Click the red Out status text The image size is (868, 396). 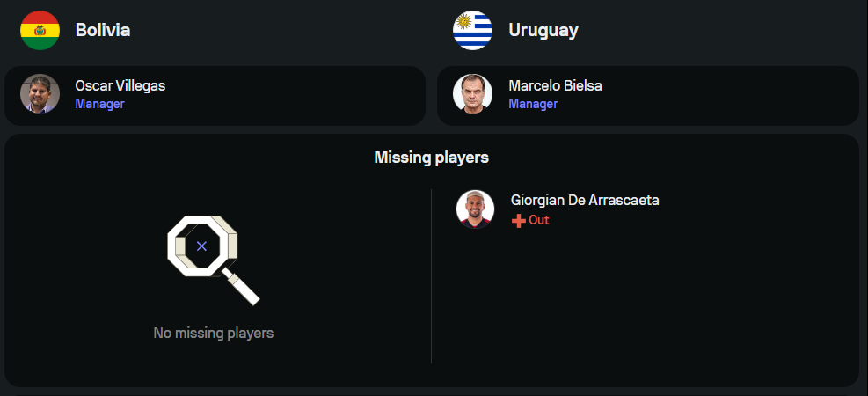point(539,220)
